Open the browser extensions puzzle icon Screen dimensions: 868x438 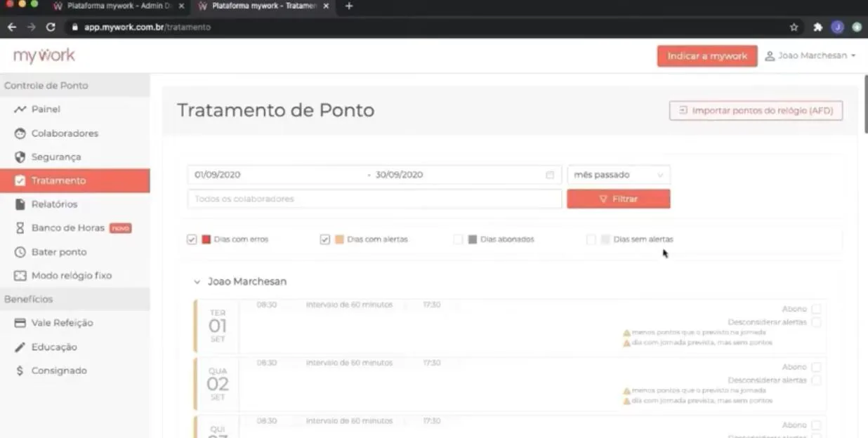click(x=818, y=27)
